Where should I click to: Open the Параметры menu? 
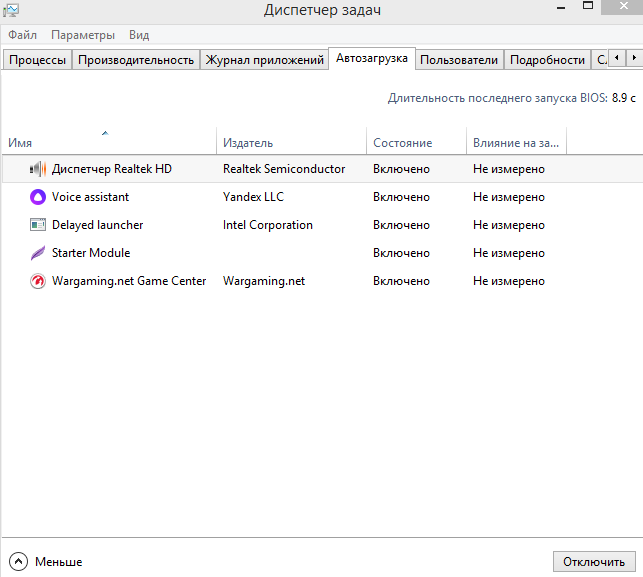click(x=83, y=35)
